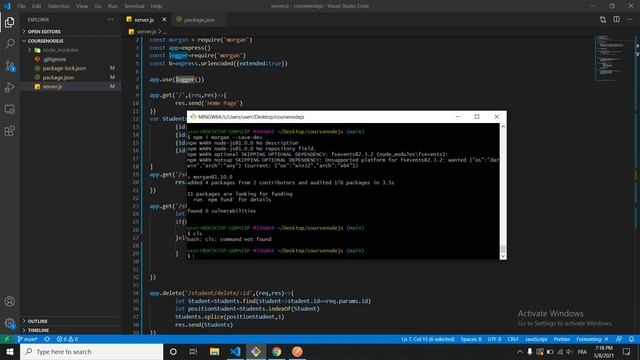Open the Edit menu
Screen dimensions: 640x360
tap(37, 6)
